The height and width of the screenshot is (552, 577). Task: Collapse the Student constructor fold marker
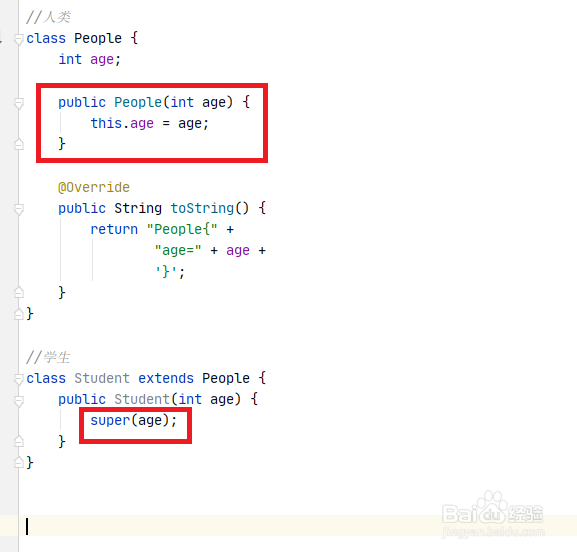pos(18,400)
